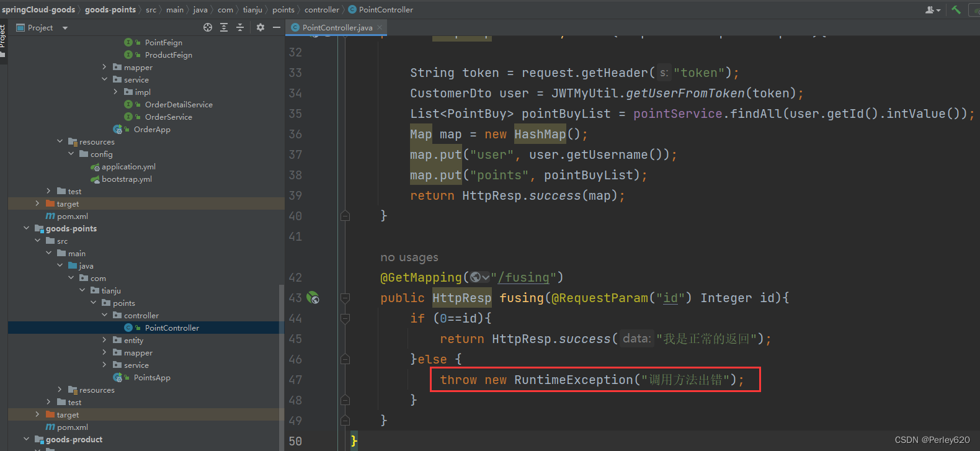Click the project tree vertical scrollbar
980x451 pixels.
coord(282,366)
